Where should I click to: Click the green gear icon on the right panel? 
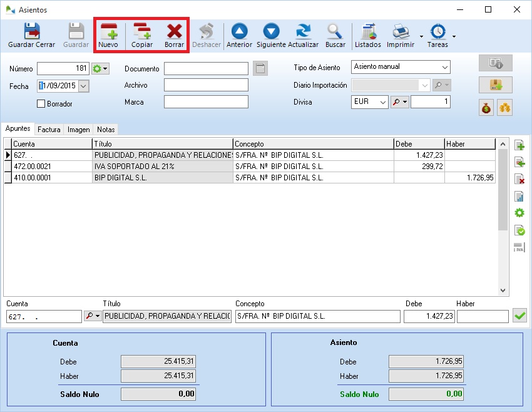(518, 213)
